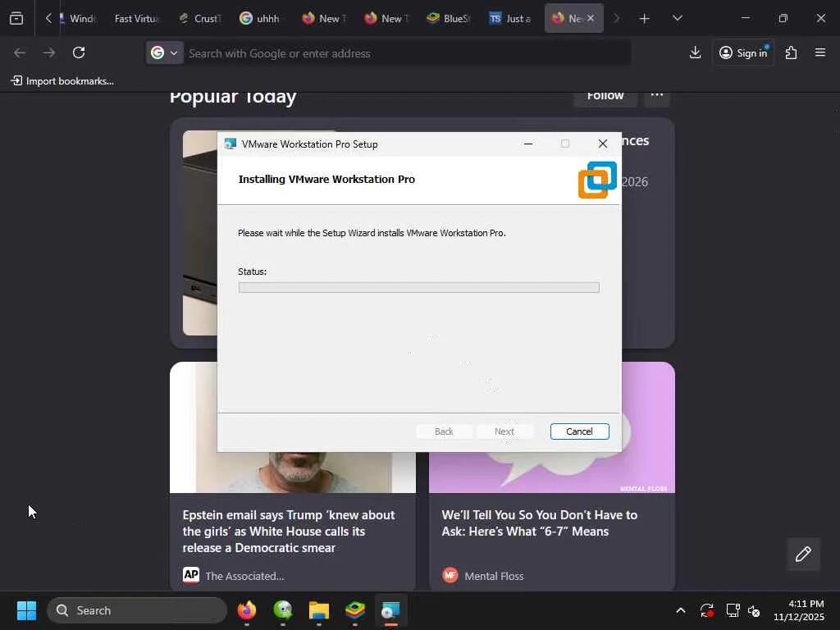Open the Firefox hamburger application menu
The width and height of the screenshot is (840, 630).
[819, 52]
